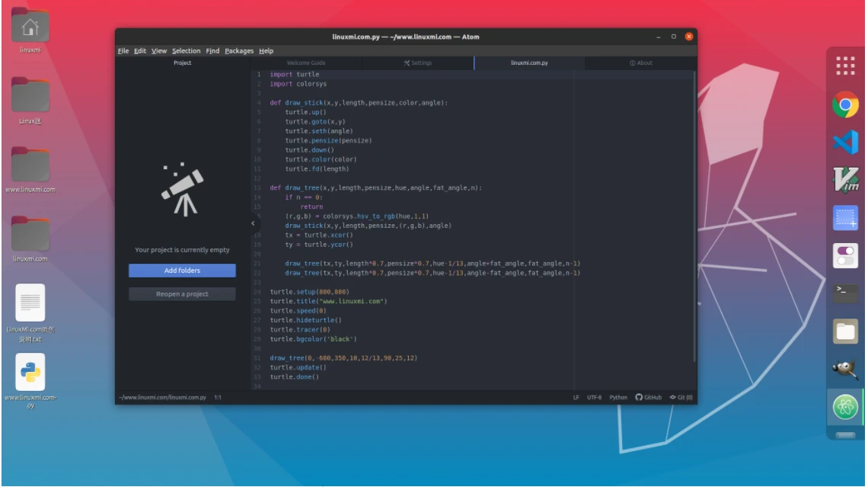
Task: Switch to the Settings tab
Action: (419, 64)
